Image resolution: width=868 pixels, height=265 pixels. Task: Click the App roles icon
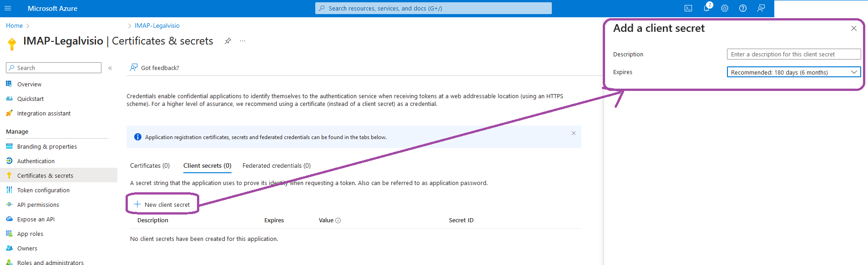(9, 234)
